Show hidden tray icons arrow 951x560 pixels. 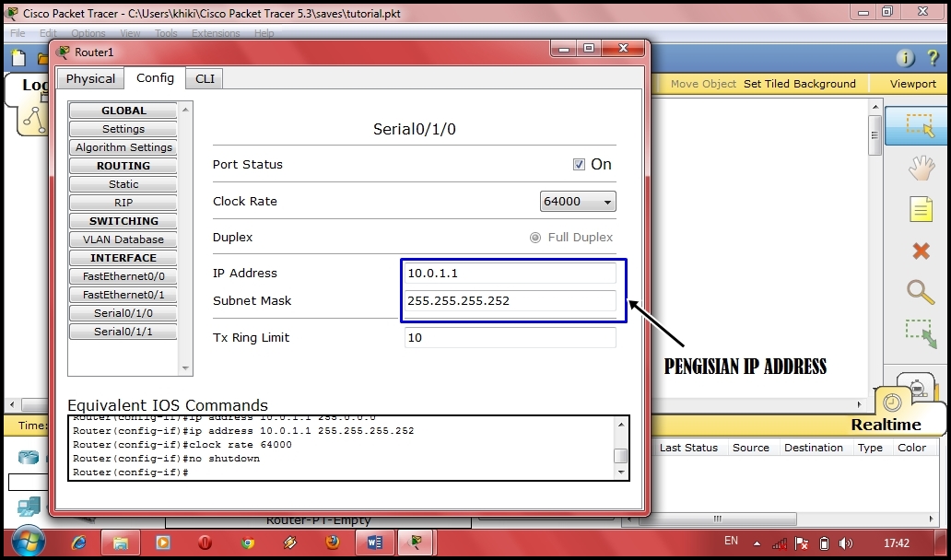point(757,543)
